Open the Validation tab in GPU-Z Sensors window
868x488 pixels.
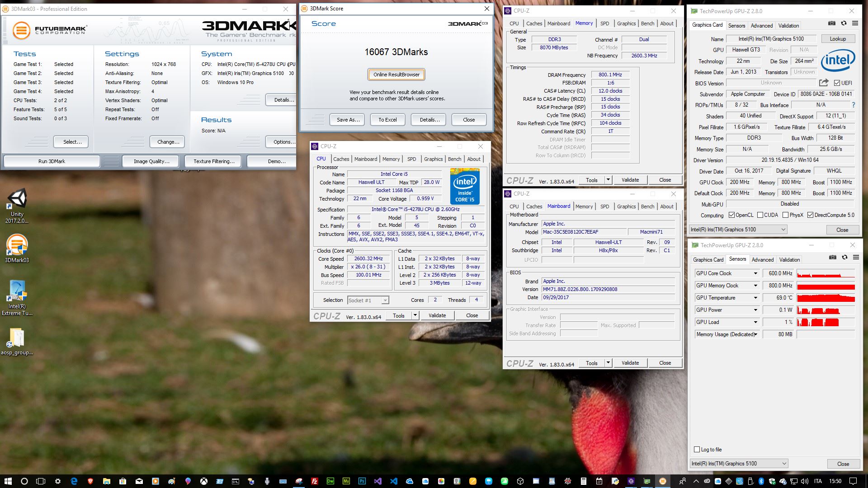[x=789, y=260]
